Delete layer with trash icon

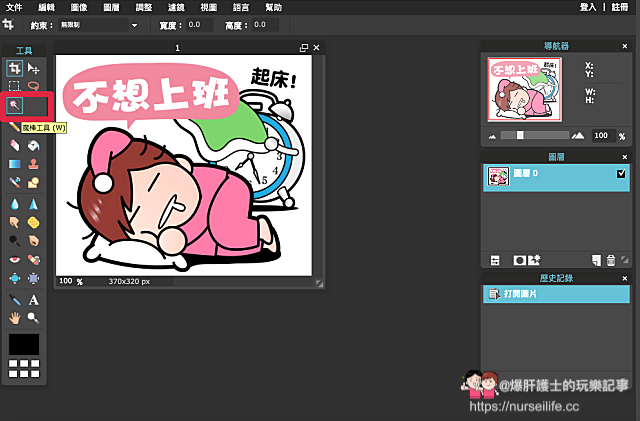(611, 260)
